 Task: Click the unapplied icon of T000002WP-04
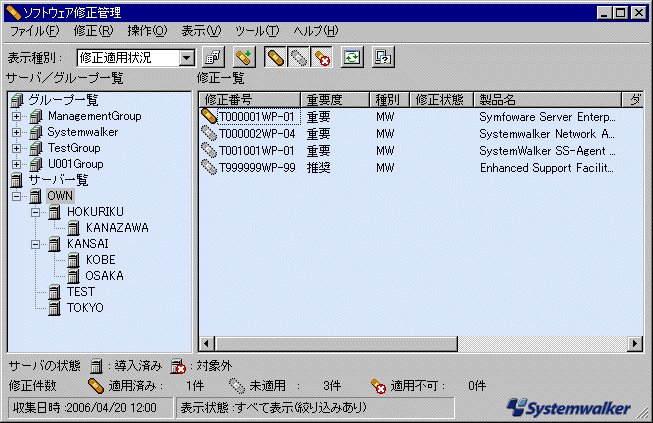[209, 134]
